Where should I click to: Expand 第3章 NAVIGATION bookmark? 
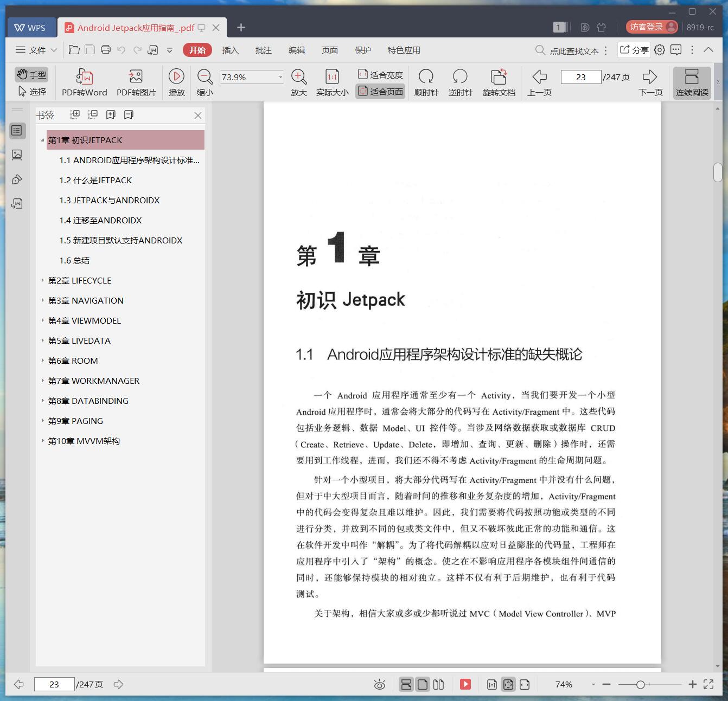pos(42,300)
